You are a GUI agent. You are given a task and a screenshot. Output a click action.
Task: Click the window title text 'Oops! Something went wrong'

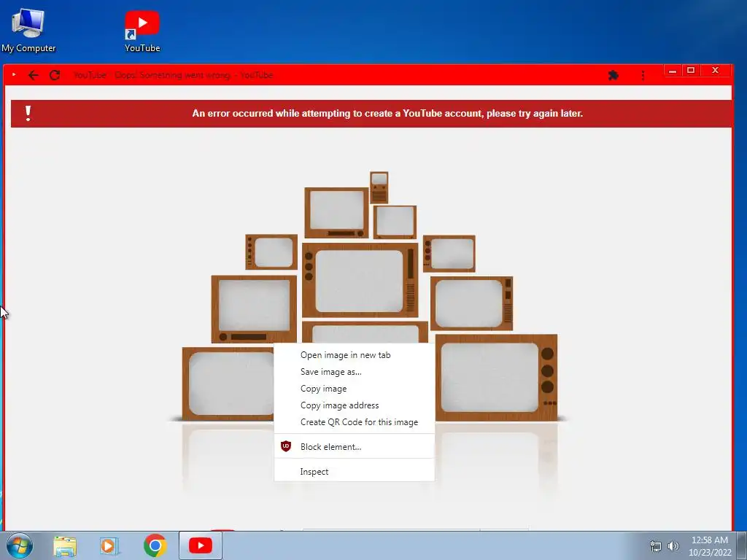pos(172,75)
